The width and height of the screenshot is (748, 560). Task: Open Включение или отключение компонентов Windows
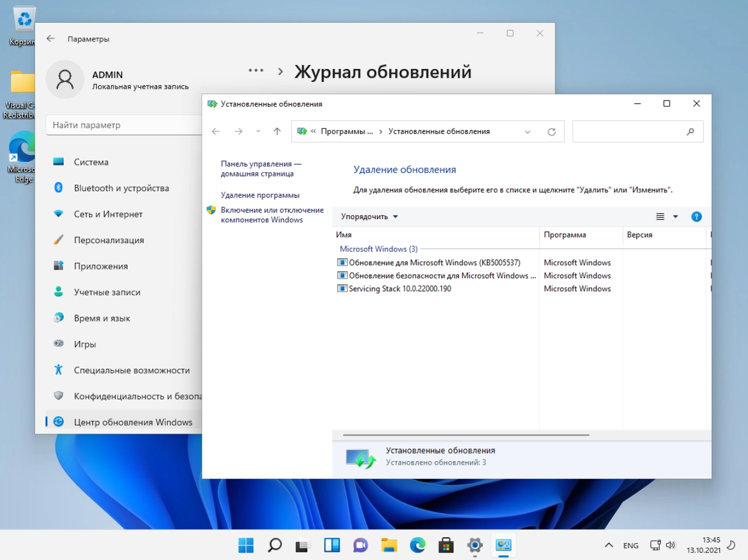(272, 215)
